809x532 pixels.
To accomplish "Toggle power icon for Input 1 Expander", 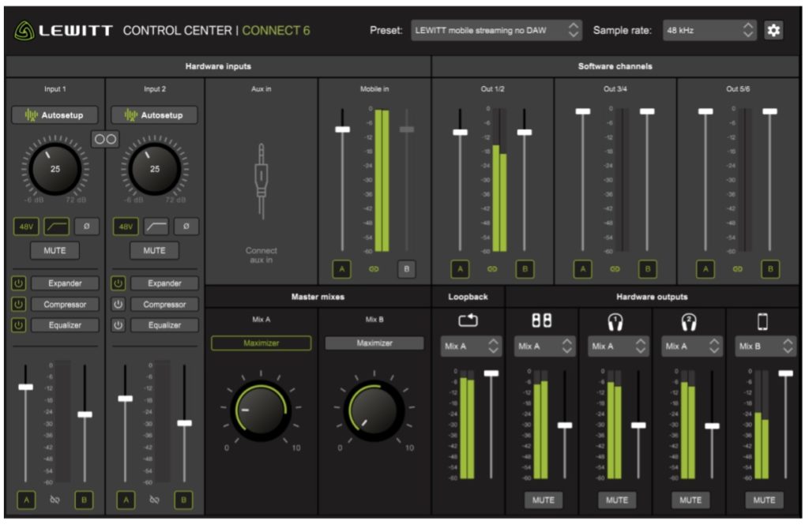I will [18, 283].
